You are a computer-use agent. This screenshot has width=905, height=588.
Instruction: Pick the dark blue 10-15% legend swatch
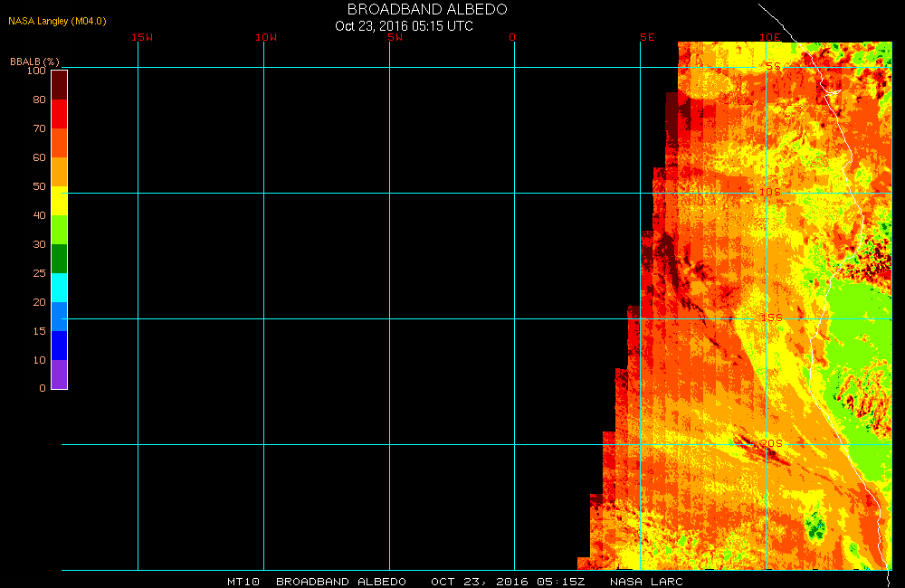(x=59, y=346)
